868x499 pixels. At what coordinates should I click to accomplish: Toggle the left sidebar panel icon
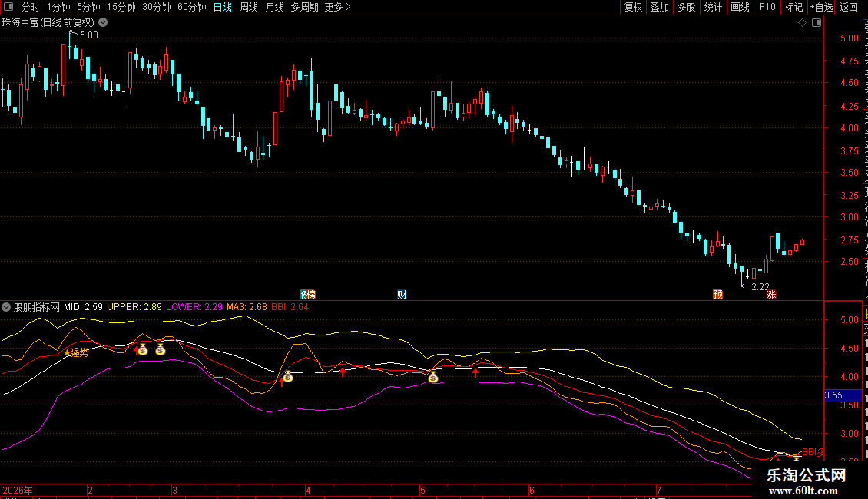(x=8, y=7)
